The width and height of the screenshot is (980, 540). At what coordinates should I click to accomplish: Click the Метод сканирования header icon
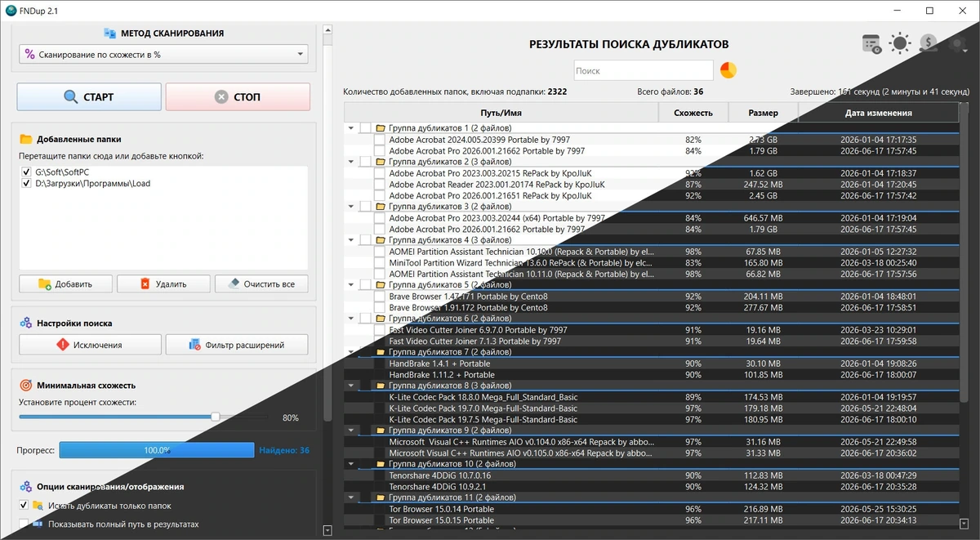click(x=109, y=33)
